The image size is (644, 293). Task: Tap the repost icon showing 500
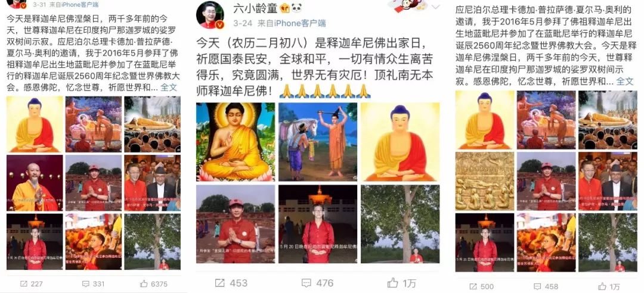pos(473,286)
